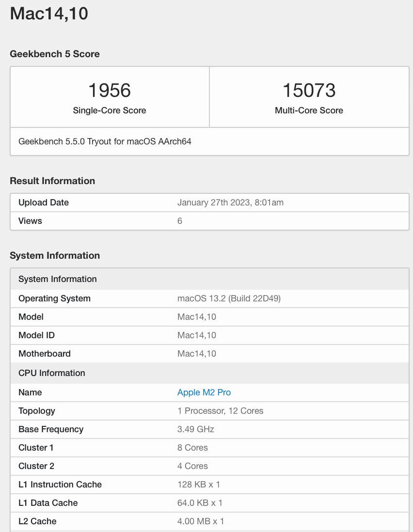Click the Mac14,10 page title

[49, 14]
